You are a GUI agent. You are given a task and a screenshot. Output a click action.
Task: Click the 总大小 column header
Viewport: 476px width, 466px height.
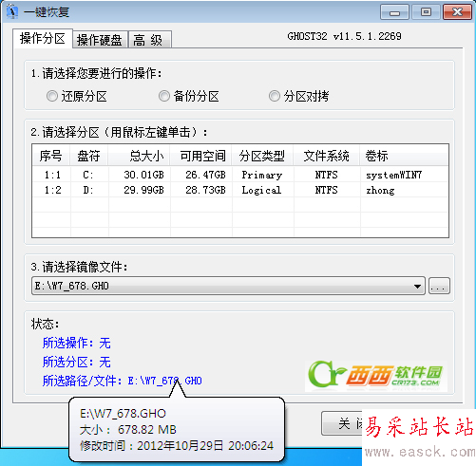coord(140,156)
